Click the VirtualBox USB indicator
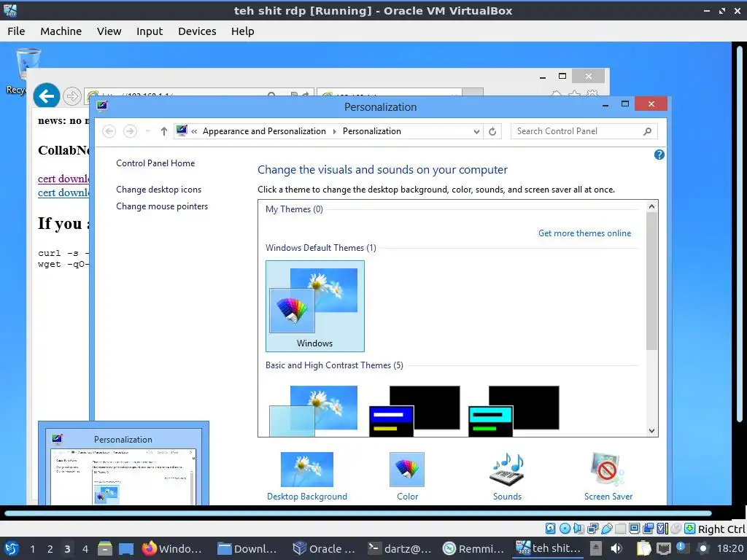Image resolution: width=747 pixels, height=560 pixels. (607, 528)
